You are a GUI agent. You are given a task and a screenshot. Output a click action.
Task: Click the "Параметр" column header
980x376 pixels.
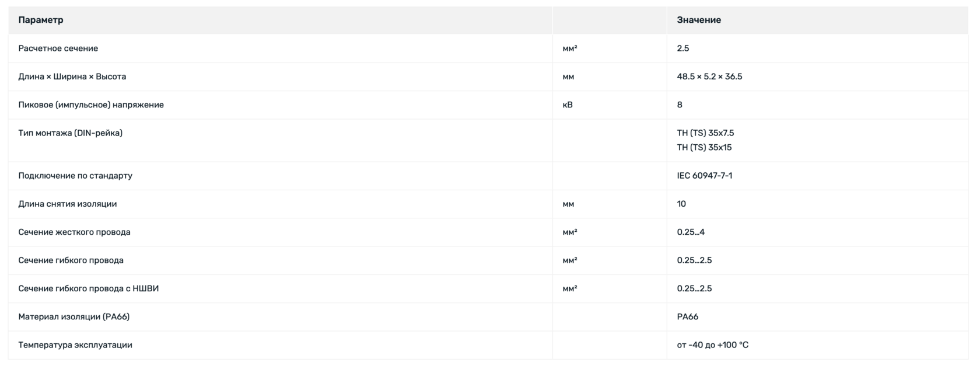[41, 20]
